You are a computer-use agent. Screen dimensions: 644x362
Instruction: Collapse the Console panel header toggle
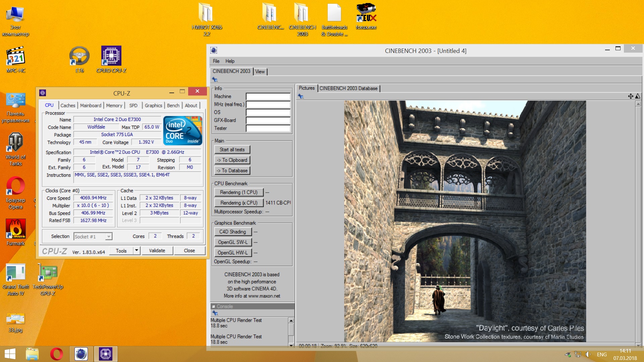213,306
